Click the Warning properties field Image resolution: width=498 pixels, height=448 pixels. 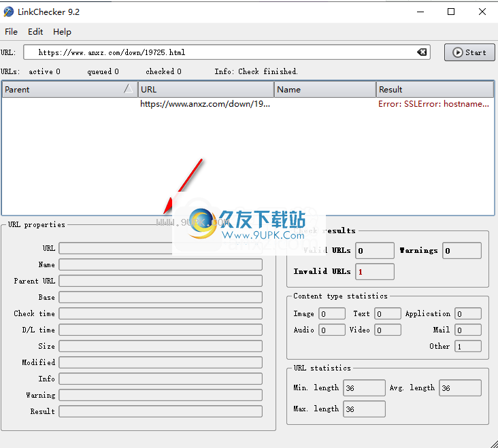161,395
